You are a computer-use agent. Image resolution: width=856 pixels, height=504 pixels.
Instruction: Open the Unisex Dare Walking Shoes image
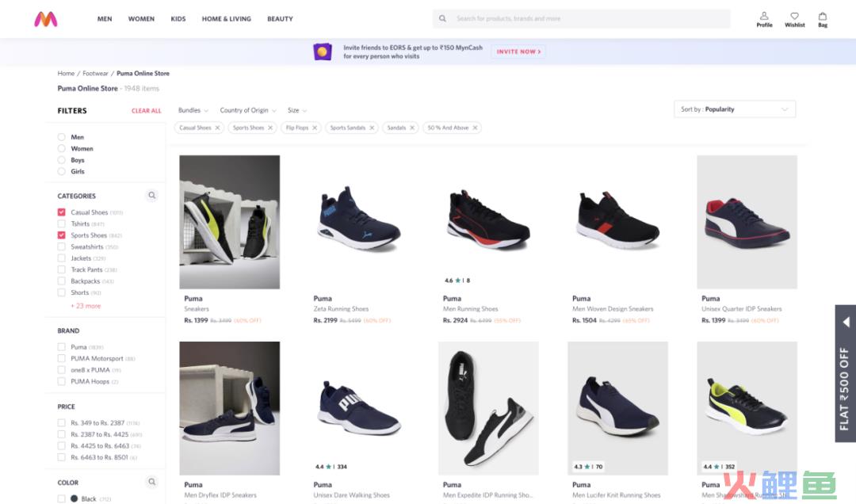(359, 408)
